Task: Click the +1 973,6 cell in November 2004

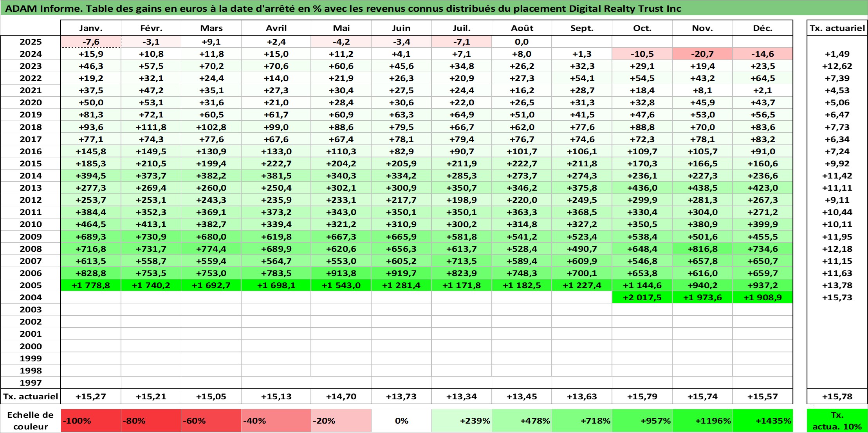Action: [702, 297]
